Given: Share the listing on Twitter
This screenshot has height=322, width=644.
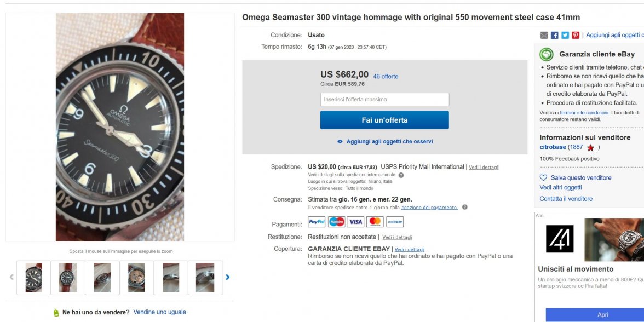Looking at the screenshot, I should pos(565,35).
